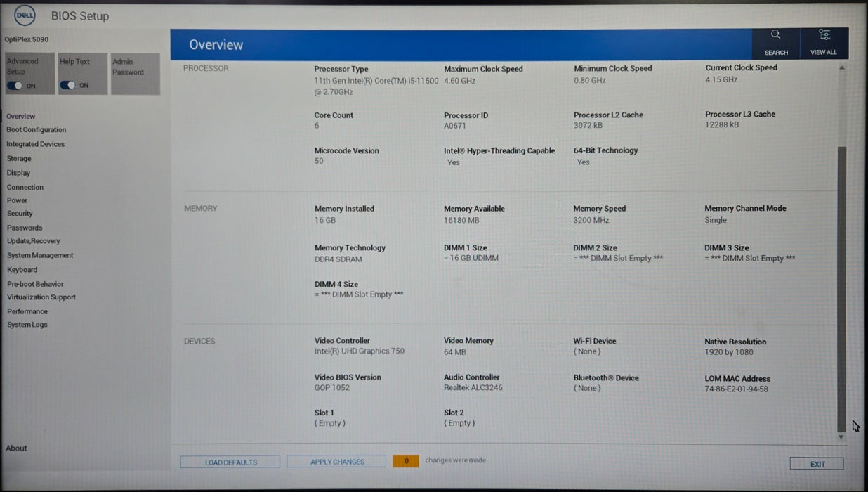Viewport: 868px width, 492px height.
Task: Click the Dell logo icon
Action: [x=25, y=15]
